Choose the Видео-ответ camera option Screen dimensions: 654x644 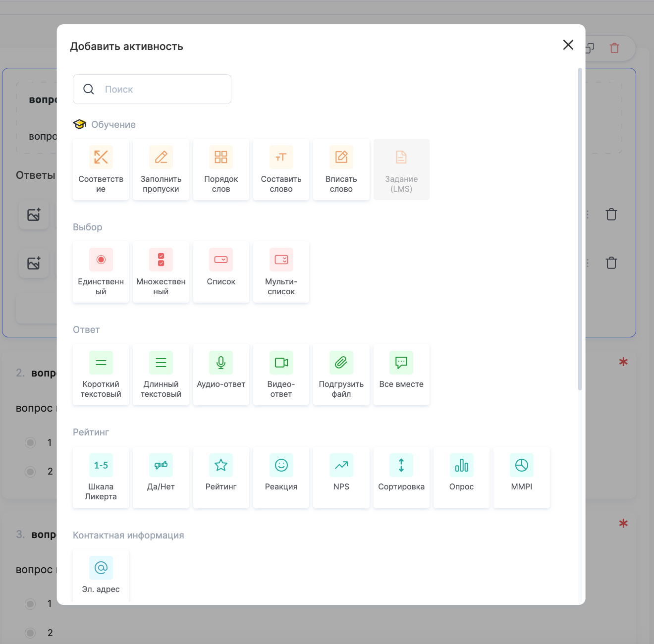(281, 375)
